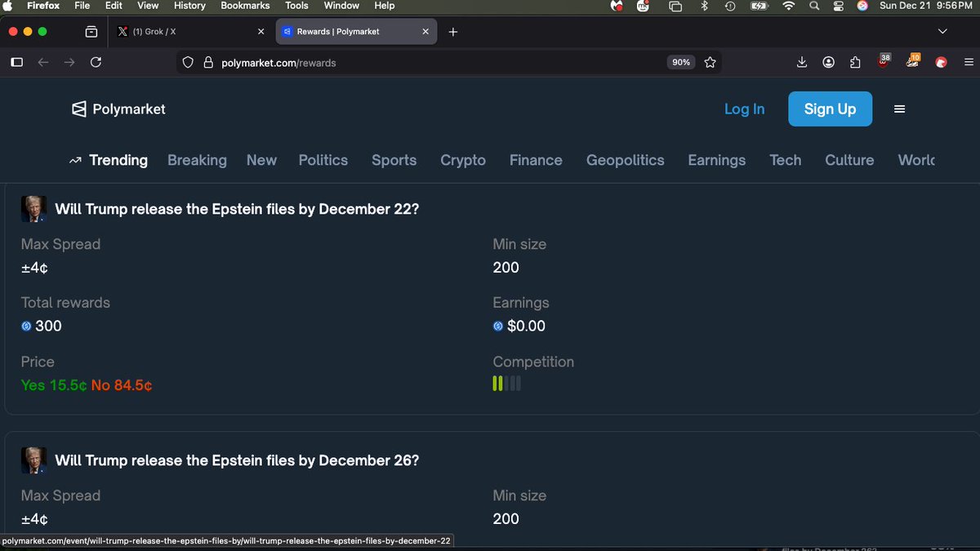Screen dimensions: 980x551
Task: Open the Geopolitics category
Action: pos(626,160)
